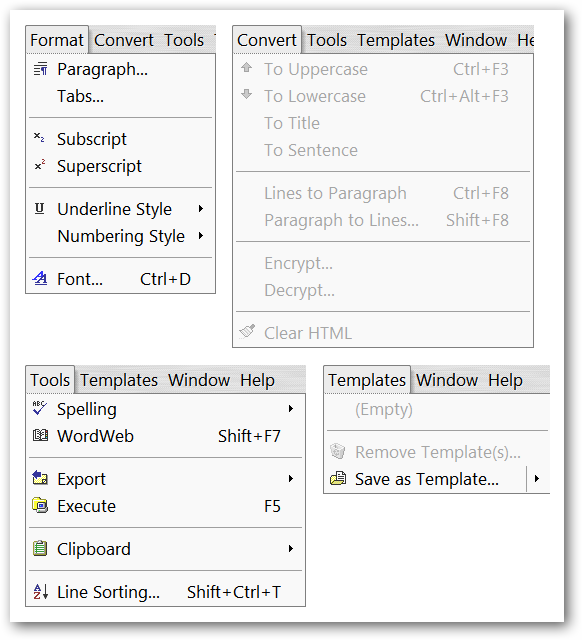Click the WordWeb book icon

40,436
